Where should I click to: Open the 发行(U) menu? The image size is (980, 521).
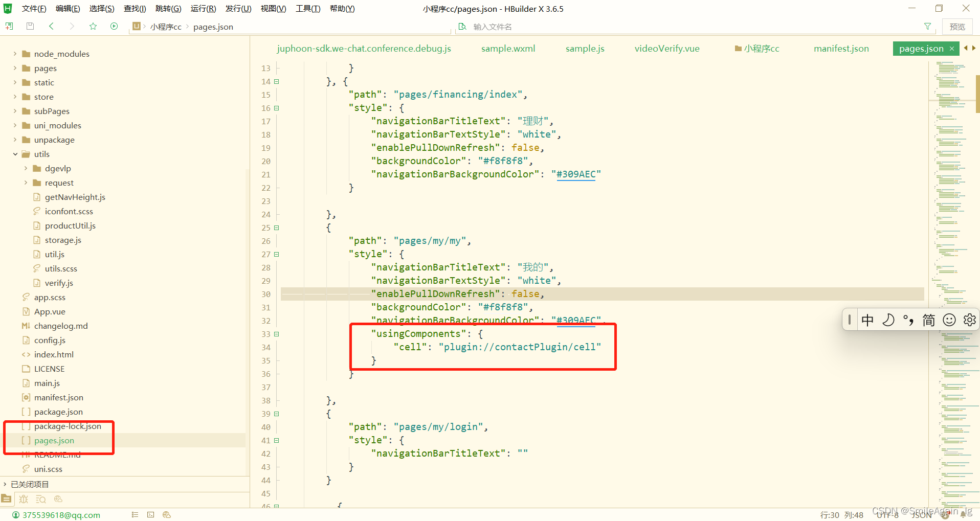[x=238, y=9]
